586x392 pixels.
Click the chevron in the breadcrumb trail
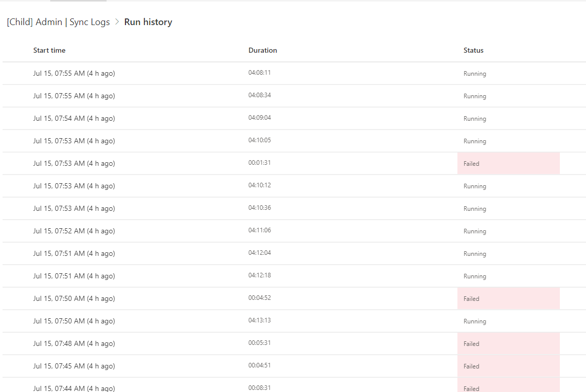(x=116, y=22)
